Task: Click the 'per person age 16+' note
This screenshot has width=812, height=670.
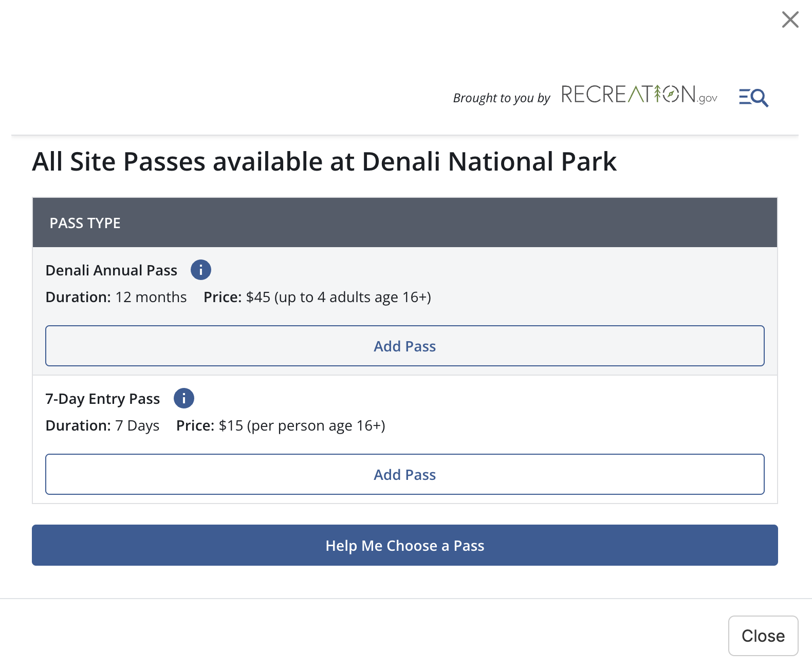Action: pyautogui.click(x=316, y=425)
